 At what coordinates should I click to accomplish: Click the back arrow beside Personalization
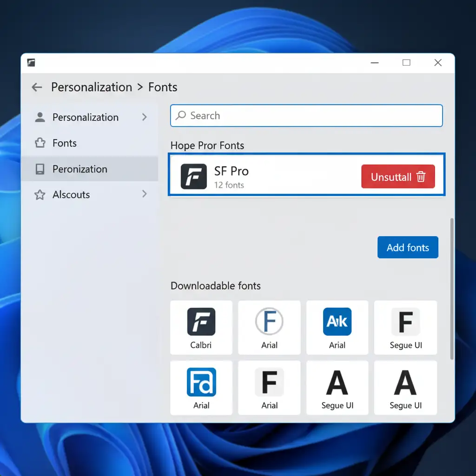(37, 87)
